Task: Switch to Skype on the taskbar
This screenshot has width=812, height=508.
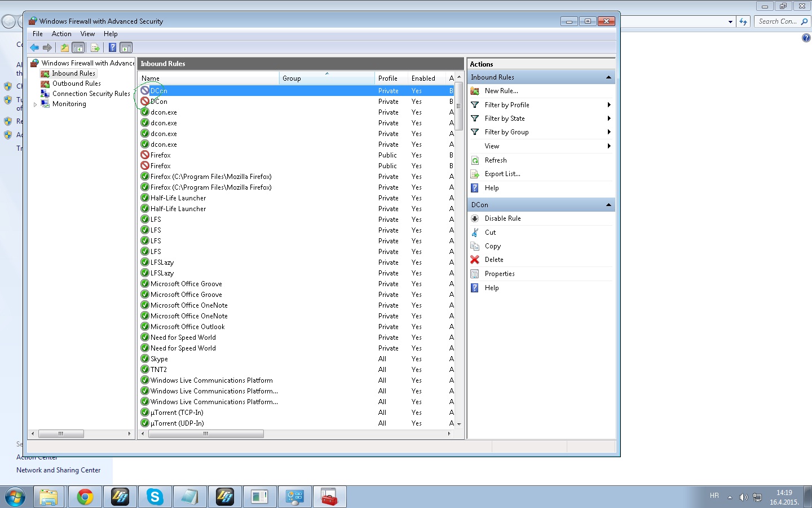Action: [155, 497]
